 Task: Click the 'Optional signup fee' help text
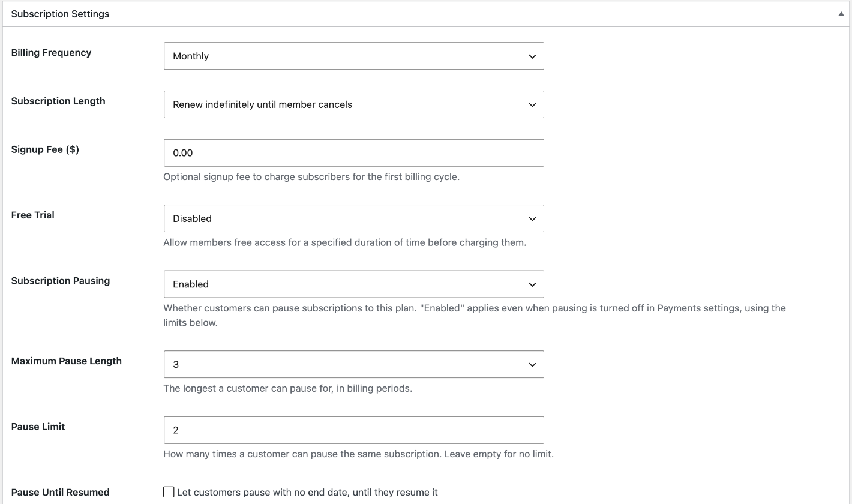coord(311,177)
